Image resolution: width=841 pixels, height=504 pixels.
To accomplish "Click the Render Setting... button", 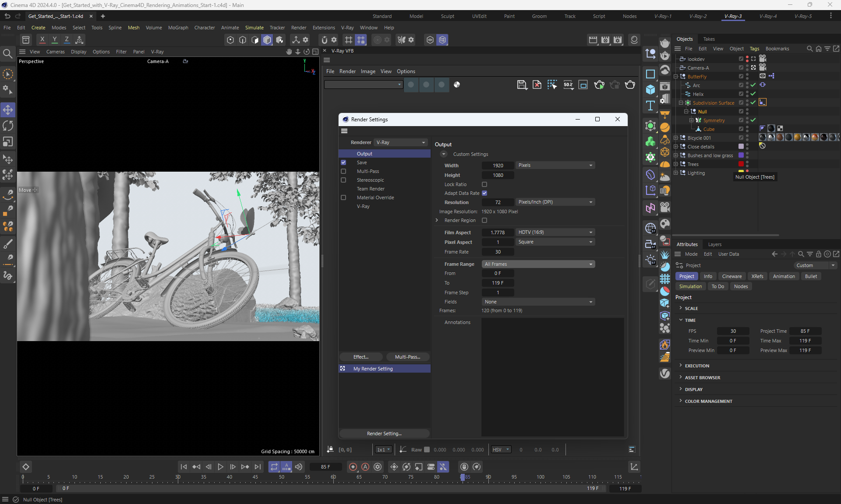I will pos(384,434).
